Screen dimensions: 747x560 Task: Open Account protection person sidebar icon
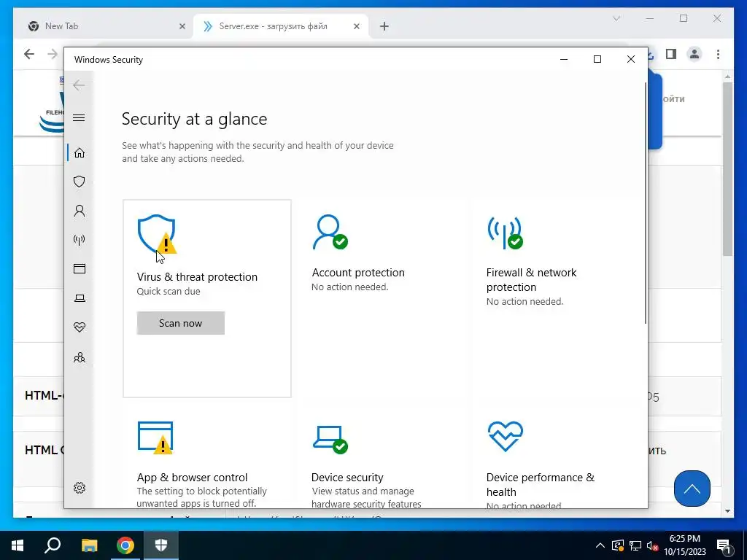point(80,211)
